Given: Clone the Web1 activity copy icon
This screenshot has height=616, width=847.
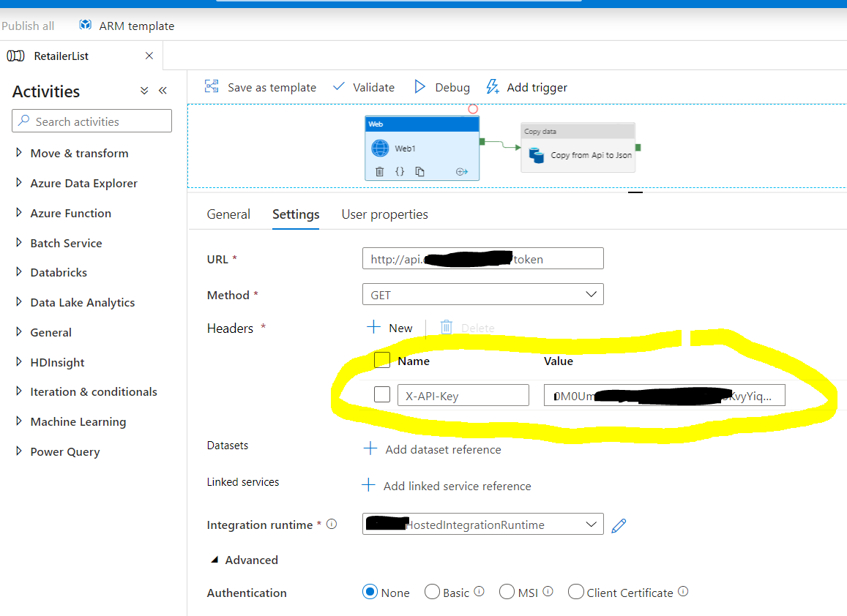Looking at the screenshot, I should click(x=419, y=172).
